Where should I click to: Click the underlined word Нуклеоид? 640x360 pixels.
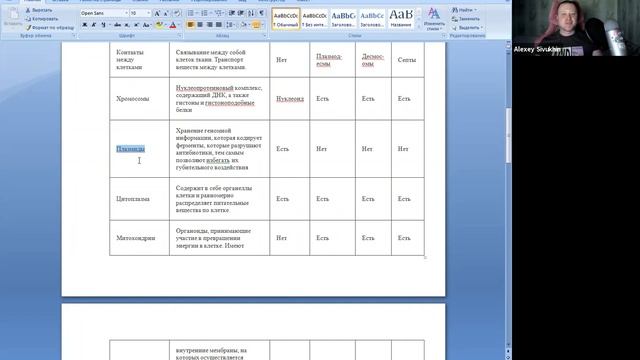pyautogui.click(x=290, y=99)
